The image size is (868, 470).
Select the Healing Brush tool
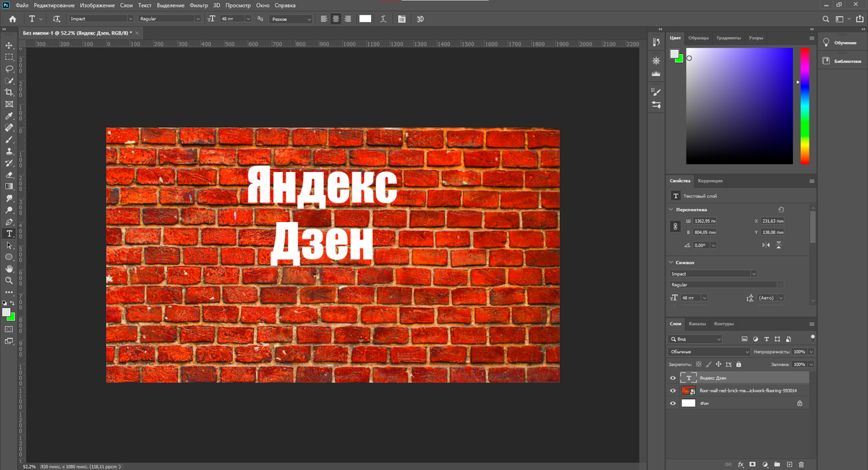9,128
